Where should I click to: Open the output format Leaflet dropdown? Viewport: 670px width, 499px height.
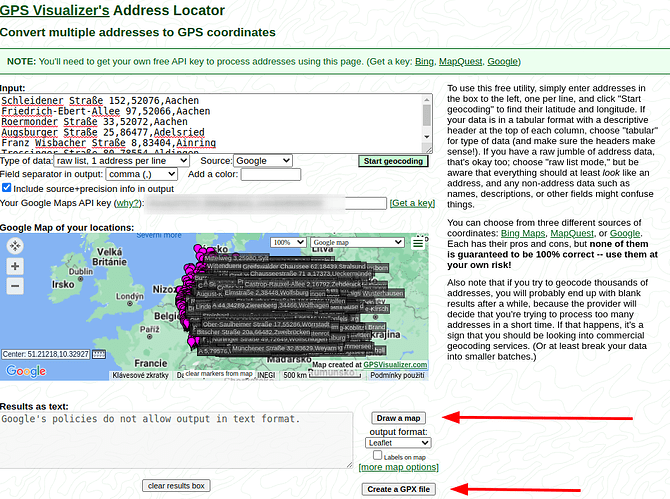[398, 443]
